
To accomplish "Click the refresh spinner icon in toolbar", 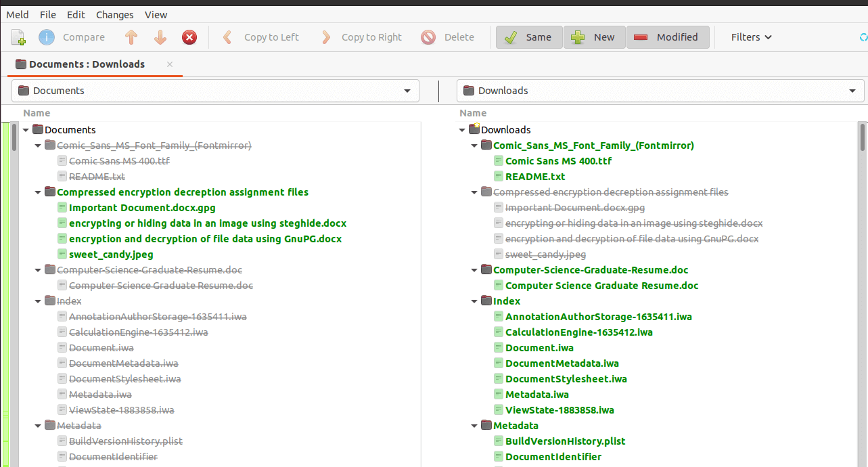I will (x=863, y=37).
